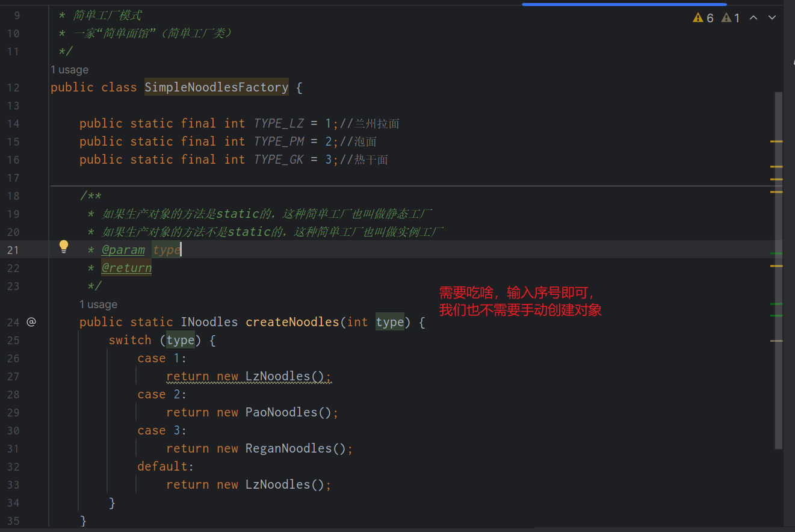795x532 pixels.
Task: Click the createNoodles method name
Action: 292,322
